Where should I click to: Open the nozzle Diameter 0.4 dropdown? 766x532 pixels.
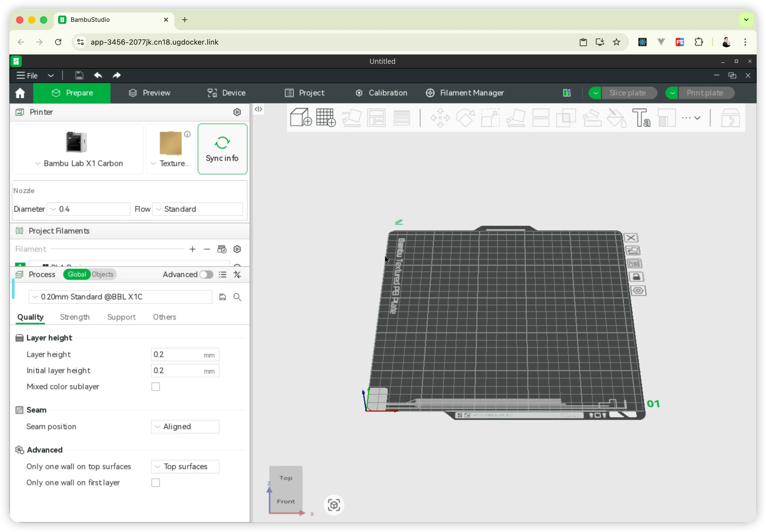pyautogui.click(x=89, y=209)
